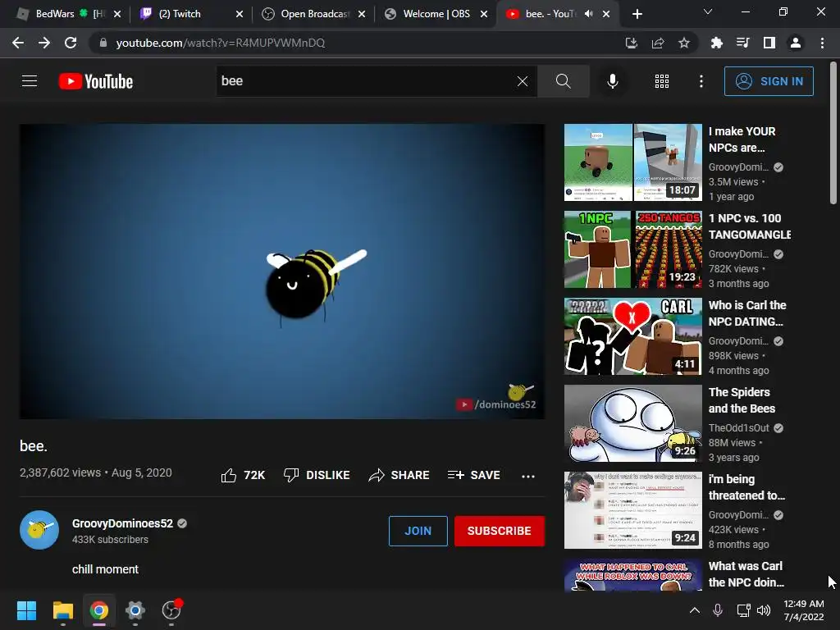Go back with browser back arrow
Image resolution: width=840 pixels, height=630 pixels.
tap(18, 43)
